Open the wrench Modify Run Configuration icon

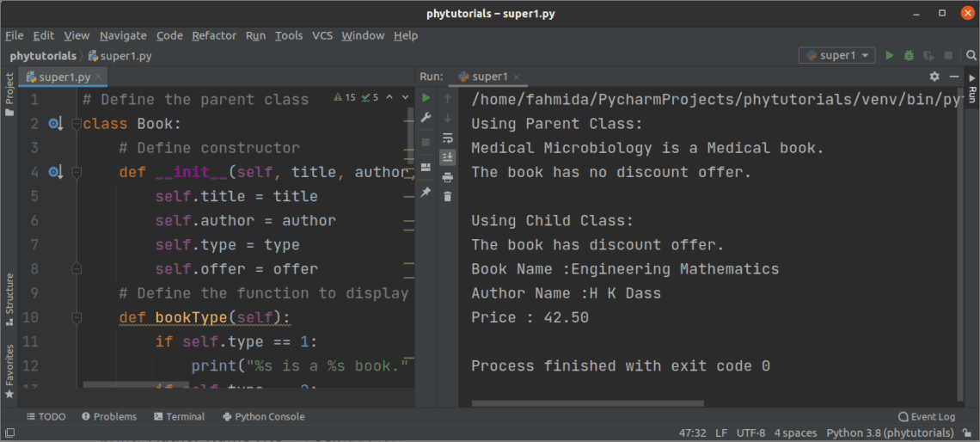426,118
